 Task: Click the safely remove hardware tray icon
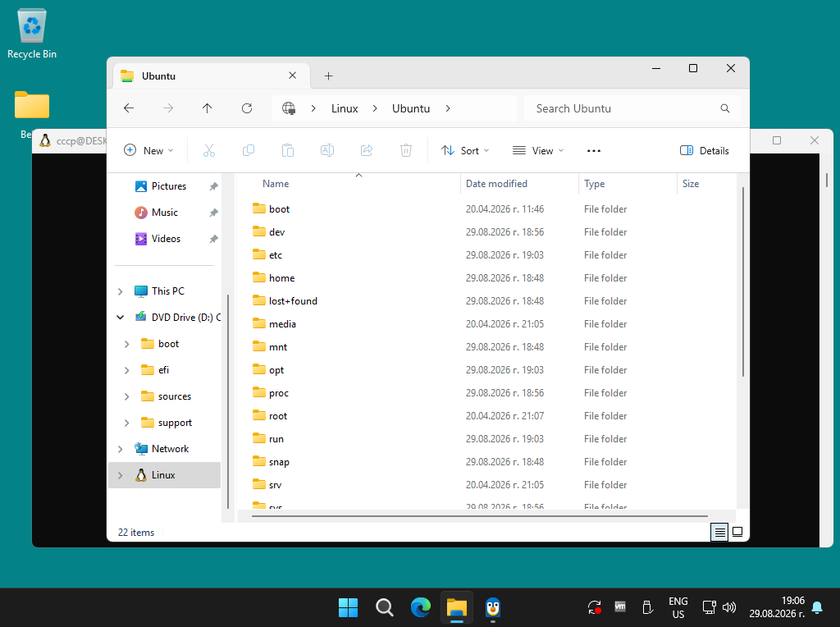(x=648, y=607)
